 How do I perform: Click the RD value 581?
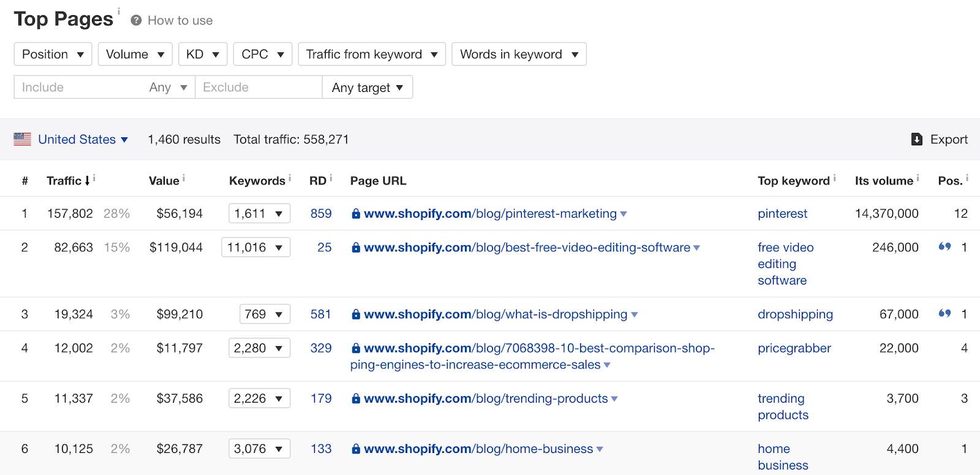click(x=321, y=314)
